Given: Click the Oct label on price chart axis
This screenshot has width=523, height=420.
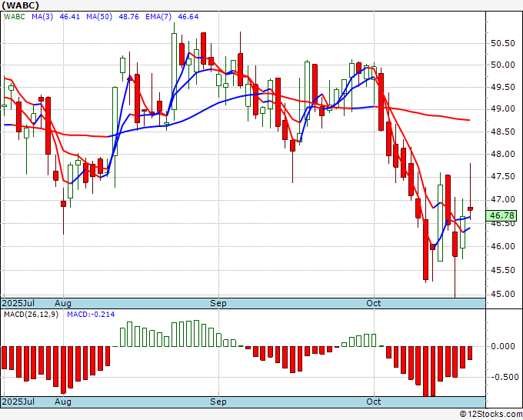Looking at the screenshot, I should pos(373,303).
